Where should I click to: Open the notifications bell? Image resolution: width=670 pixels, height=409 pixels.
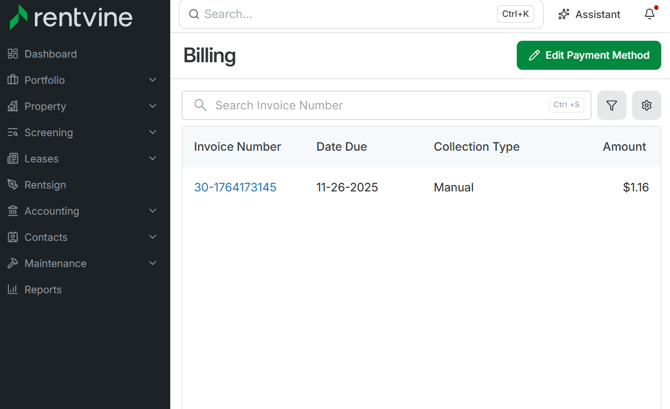tap(650, 14)
